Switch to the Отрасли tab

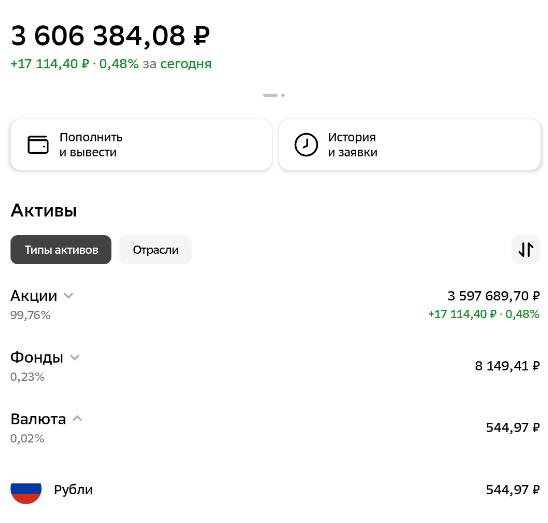pyautogui.click(x=156, y=250)
